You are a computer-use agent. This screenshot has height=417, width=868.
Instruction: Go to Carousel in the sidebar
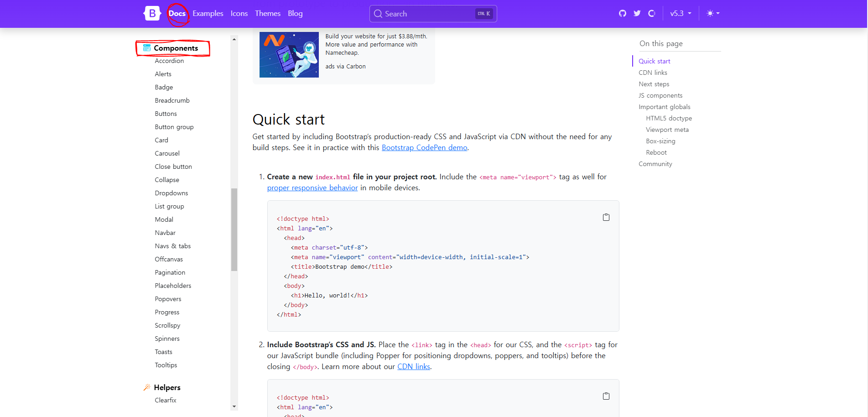167,153
